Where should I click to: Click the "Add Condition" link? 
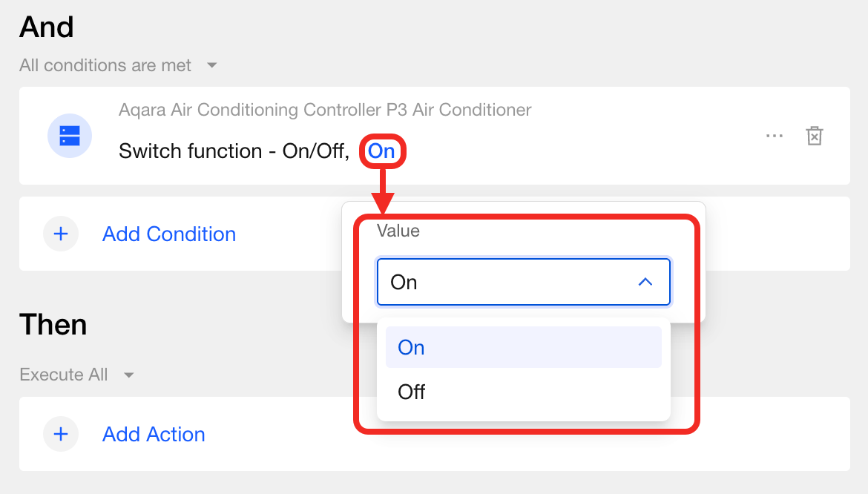click(x=169, y=234)
